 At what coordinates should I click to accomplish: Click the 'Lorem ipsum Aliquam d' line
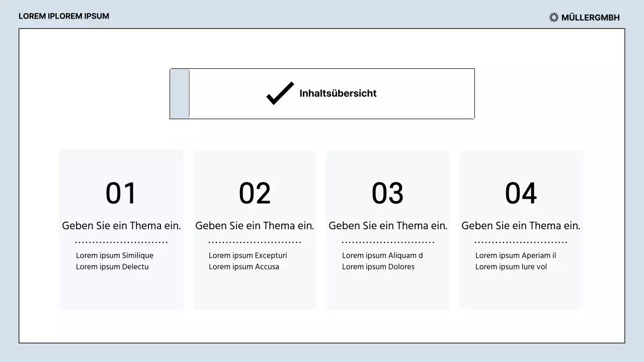click(x=382, y=255)
